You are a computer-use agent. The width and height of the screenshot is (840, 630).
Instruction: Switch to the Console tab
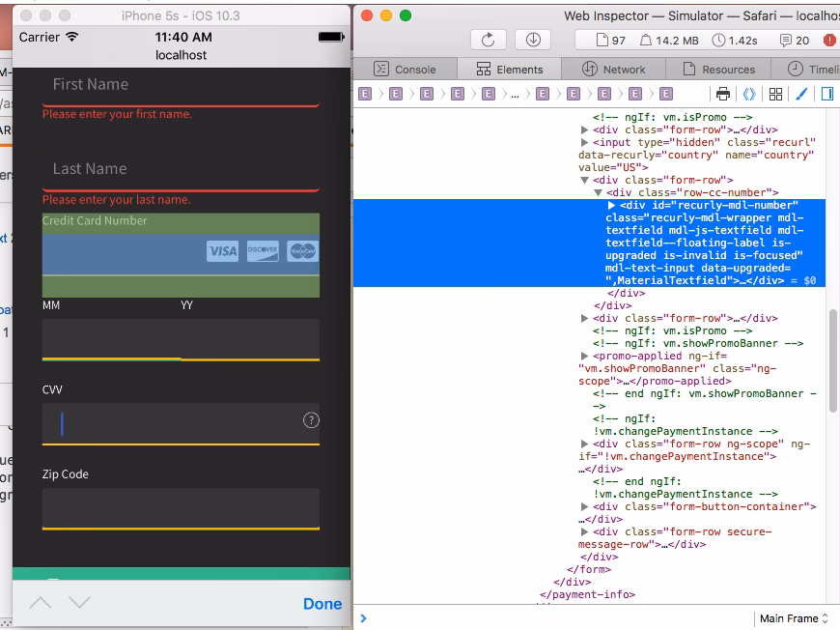click(405, 70)
